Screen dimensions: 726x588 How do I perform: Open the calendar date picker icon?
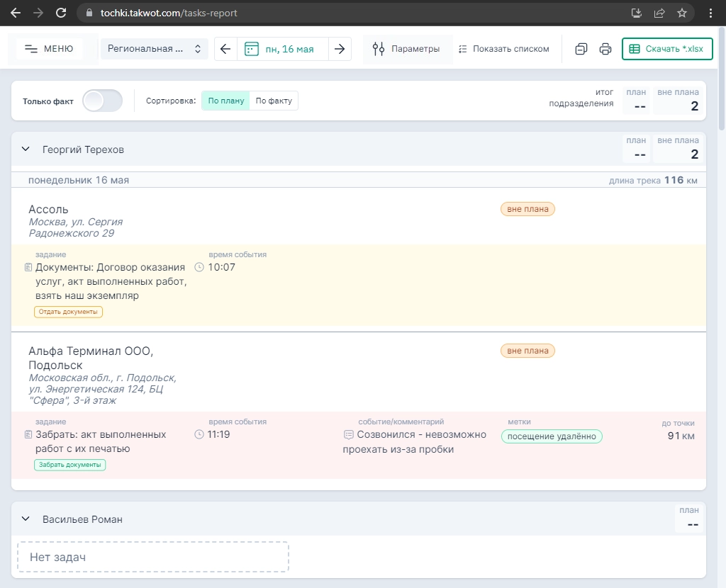[252, 49]
